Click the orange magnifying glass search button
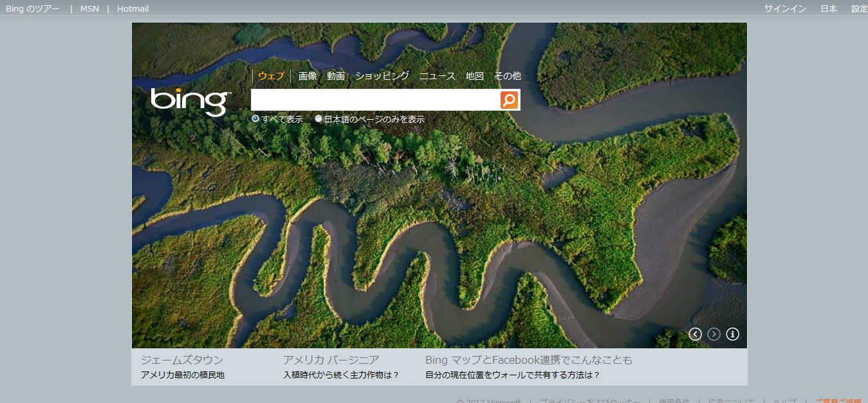 tap(509, 100)
